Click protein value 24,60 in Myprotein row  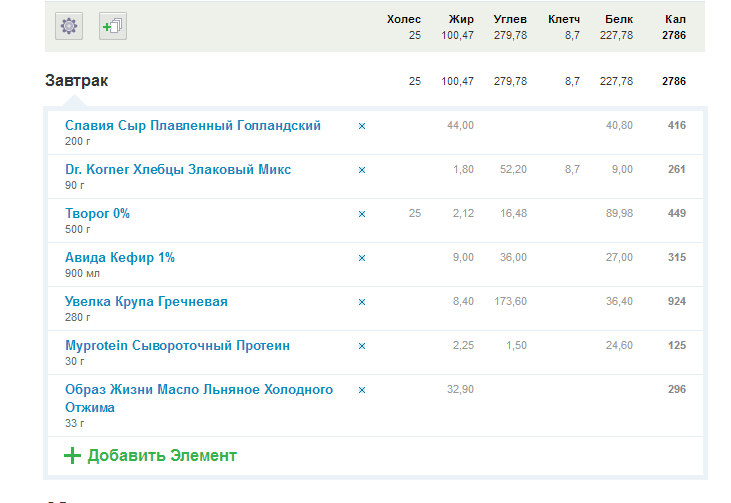point(619,345)
